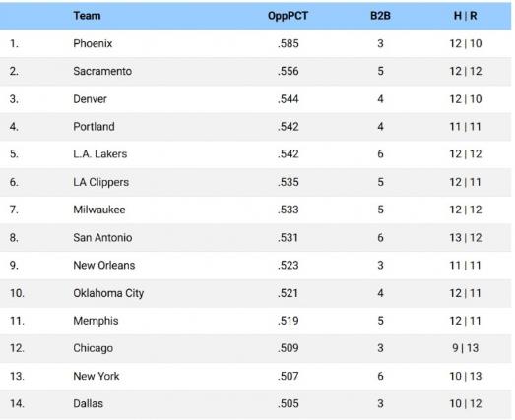Select Portland in the table
Viewport: 515px width, 420px height.
tap(94, 127)
